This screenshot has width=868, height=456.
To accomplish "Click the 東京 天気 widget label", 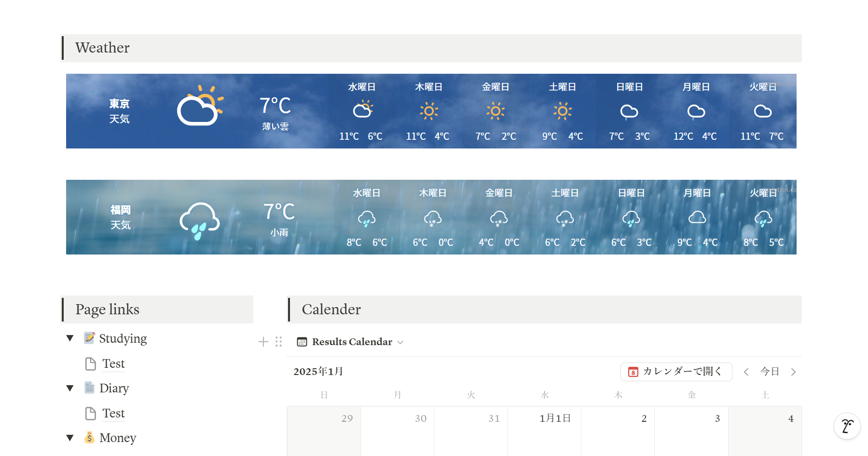I will click(x=119, y=111).
